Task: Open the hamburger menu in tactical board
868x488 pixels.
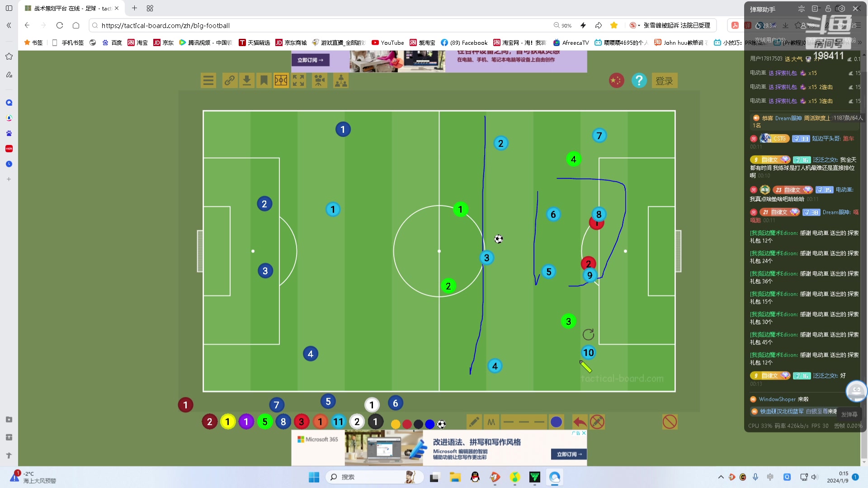Action: pyautogui.click(x=208, y=81)
